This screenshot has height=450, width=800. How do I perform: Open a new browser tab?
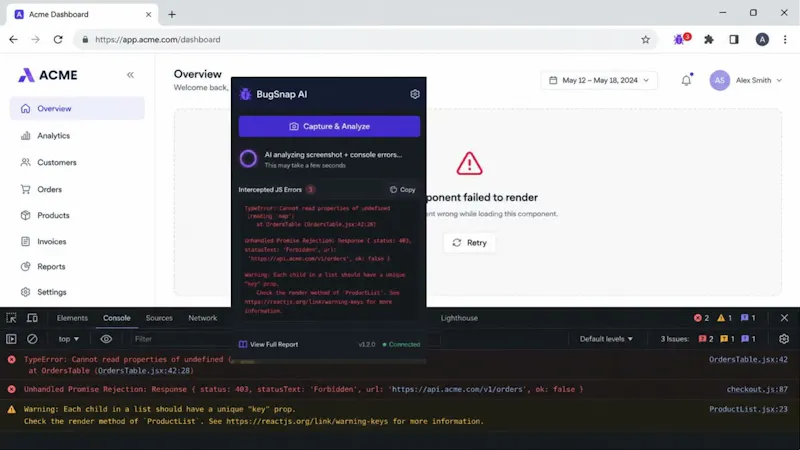pos(172,14)
